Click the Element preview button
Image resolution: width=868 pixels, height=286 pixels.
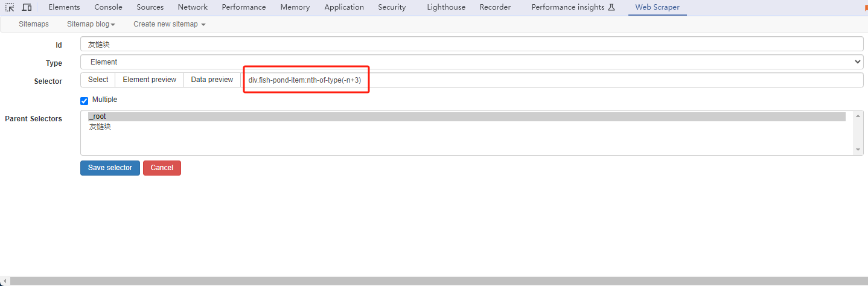(149, 80)
